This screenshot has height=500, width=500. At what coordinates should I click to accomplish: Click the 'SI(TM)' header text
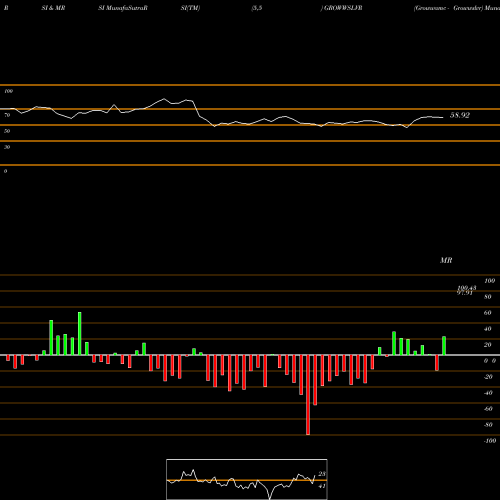[190, 8]
